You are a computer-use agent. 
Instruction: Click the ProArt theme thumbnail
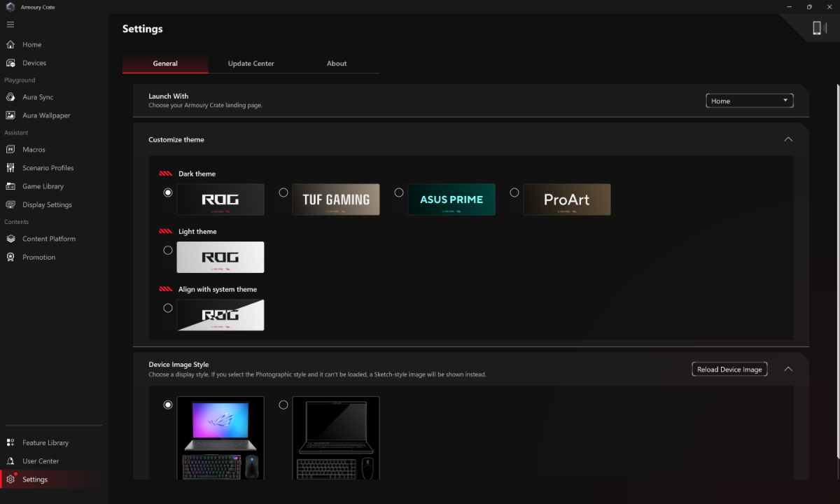(x=567, y=199)
